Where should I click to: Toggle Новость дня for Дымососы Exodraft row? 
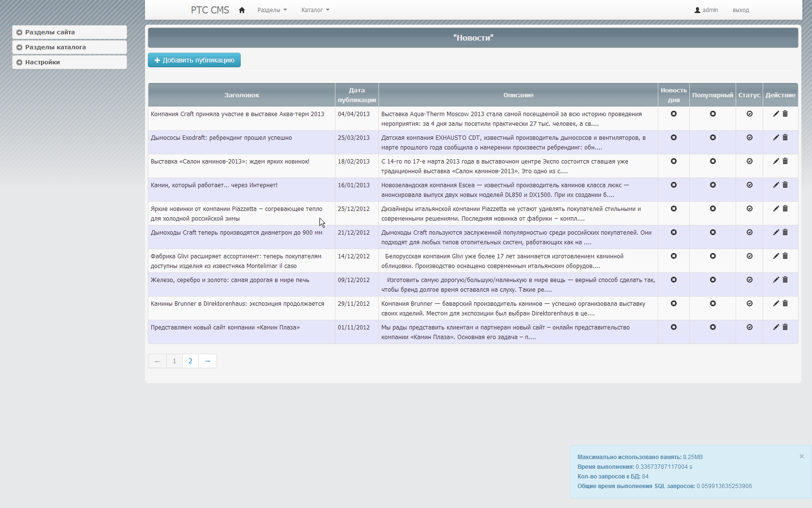674,137
